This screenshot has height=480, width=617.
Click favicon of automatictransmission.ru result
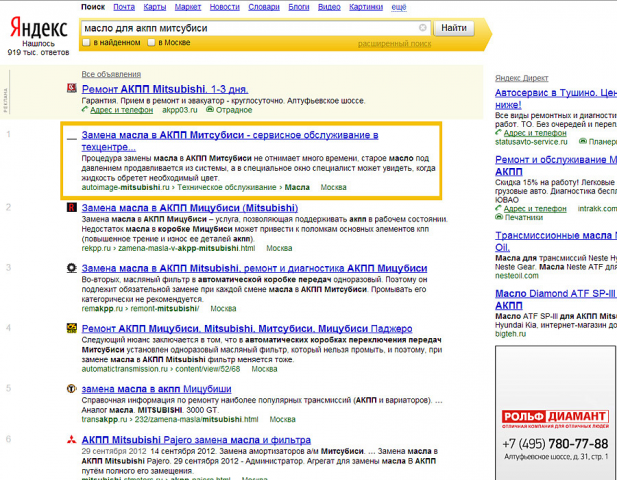[x=72, y=328]
